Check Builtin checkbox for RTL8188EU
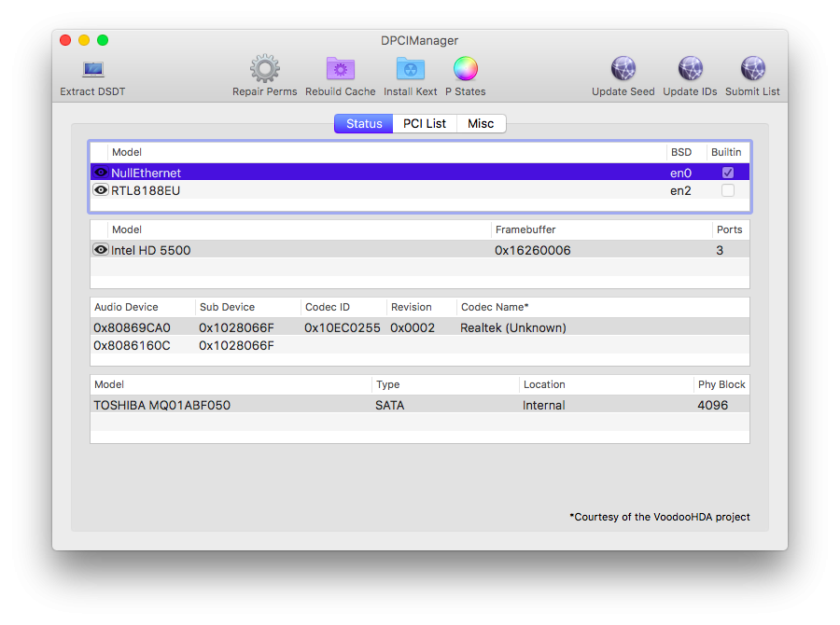 (x=727, y=190)
